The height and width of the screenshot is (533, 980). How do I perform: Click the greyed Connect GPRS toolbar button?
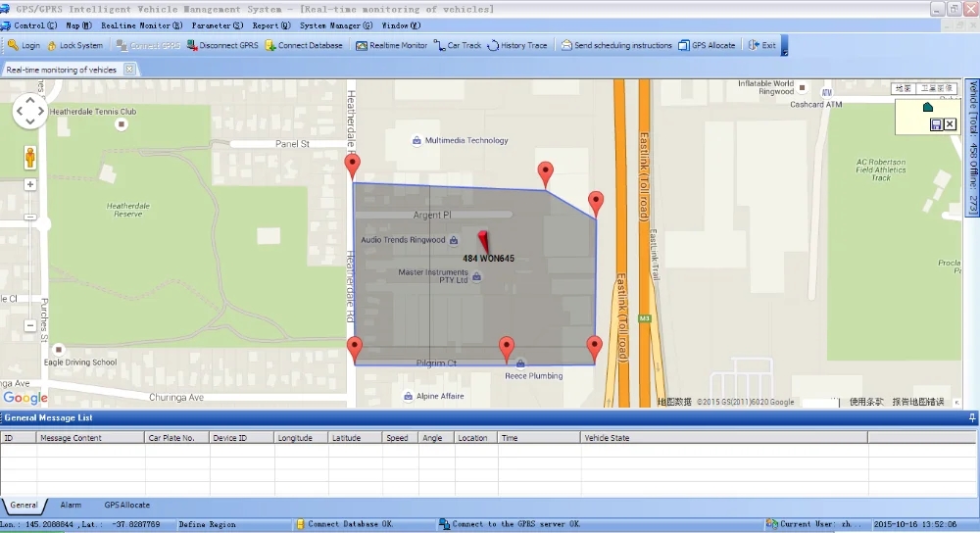[148, 46]
